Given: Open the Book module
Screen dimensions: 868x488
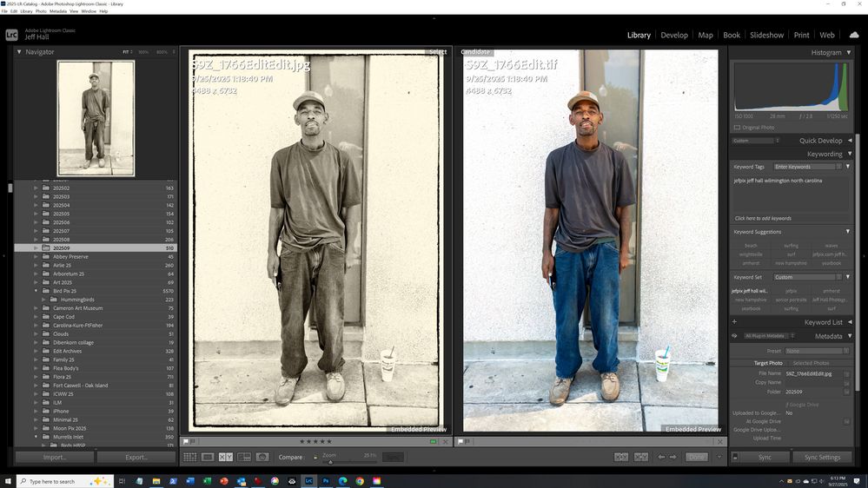Looking at the screenshot, I should 732,35.
